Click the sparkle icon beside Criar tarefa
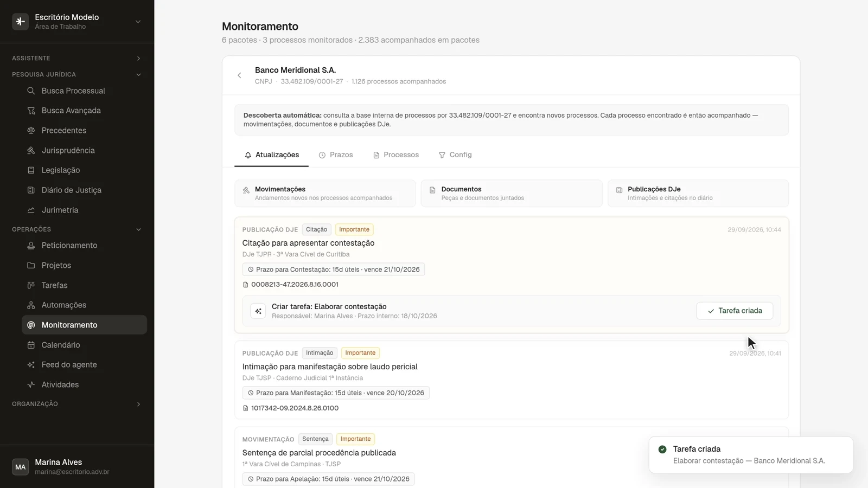Viewport: 868px width, 488px height. pos(258,311)
